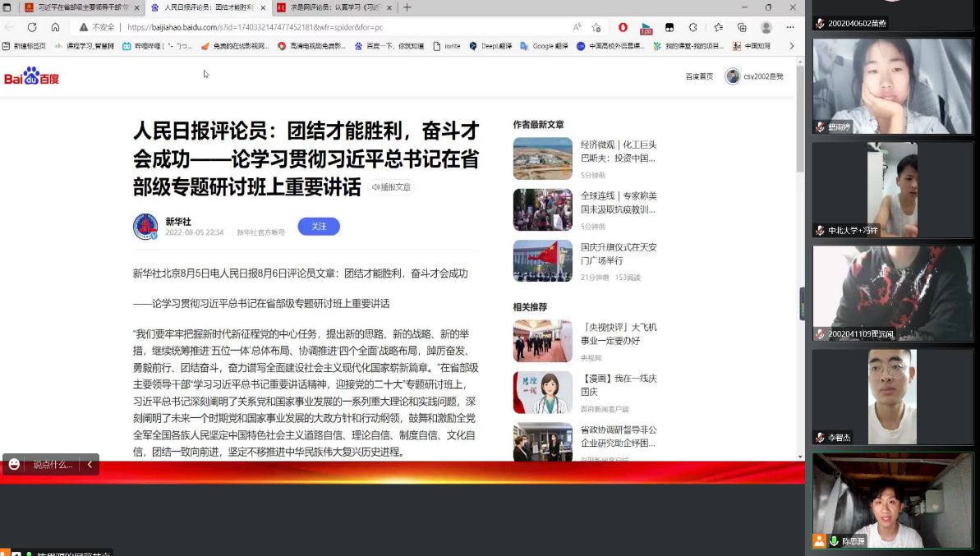Close the first browser tab
Screen dimensions: 980x556
tap(136, 7)
